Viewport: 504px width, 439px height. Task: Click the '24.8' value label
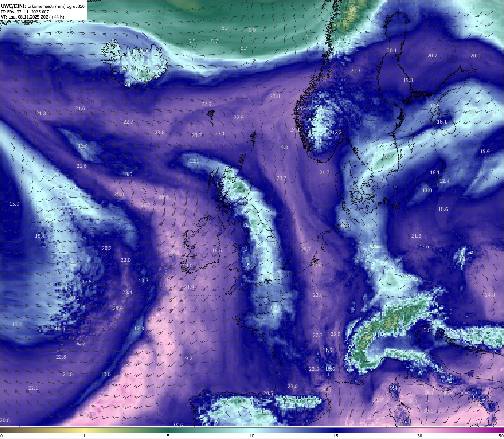coord(490,295)
